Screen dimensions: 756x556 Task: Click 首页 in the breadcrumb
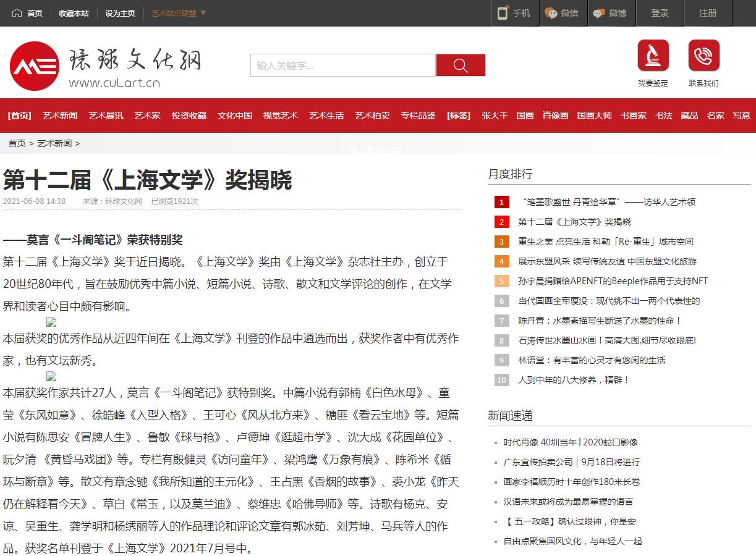(x=17, y=143)
